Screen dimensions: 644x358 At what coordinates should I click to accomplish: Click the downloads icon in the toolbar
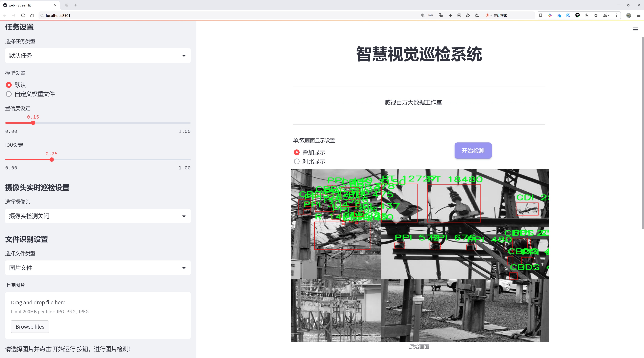point(587,15)
